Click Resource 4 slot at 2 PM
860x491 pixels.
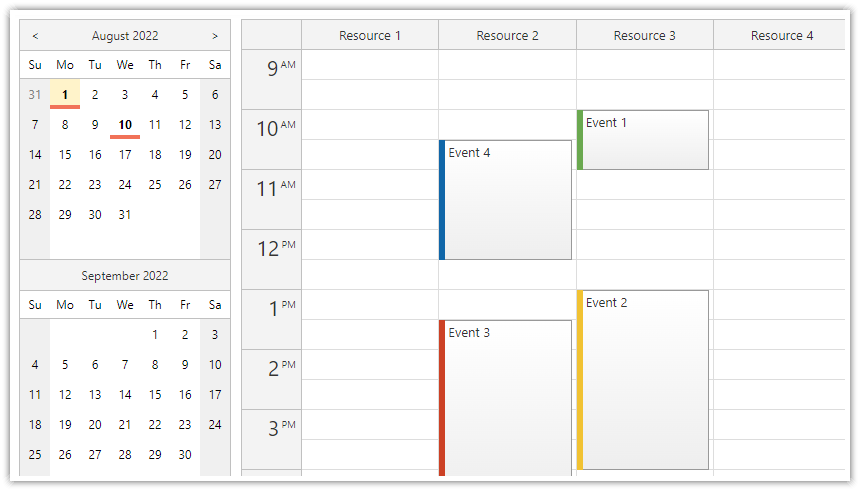(x=779, y=364)
